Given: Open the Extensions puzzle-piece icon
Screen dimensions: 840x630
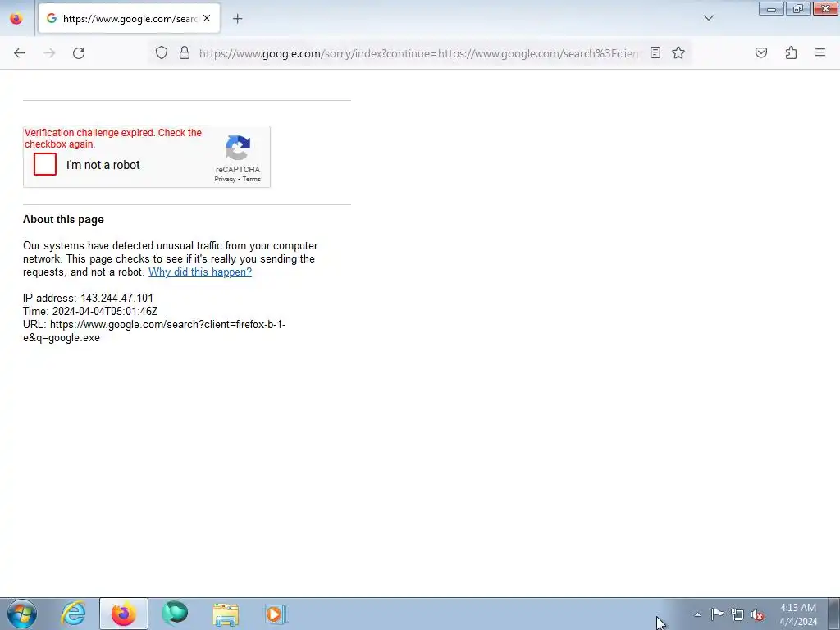Looking at the screenshot, I should [x=791, y=52].
